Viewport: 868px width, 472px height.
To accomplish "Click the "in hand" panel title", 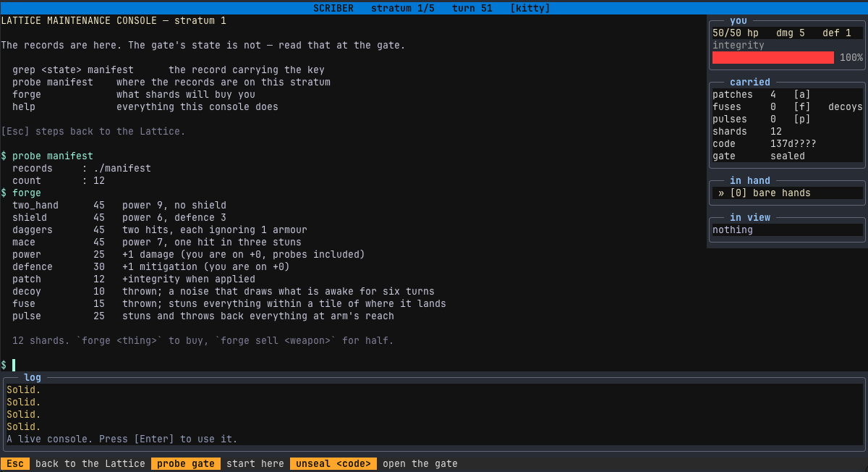I will coord(750,180).
